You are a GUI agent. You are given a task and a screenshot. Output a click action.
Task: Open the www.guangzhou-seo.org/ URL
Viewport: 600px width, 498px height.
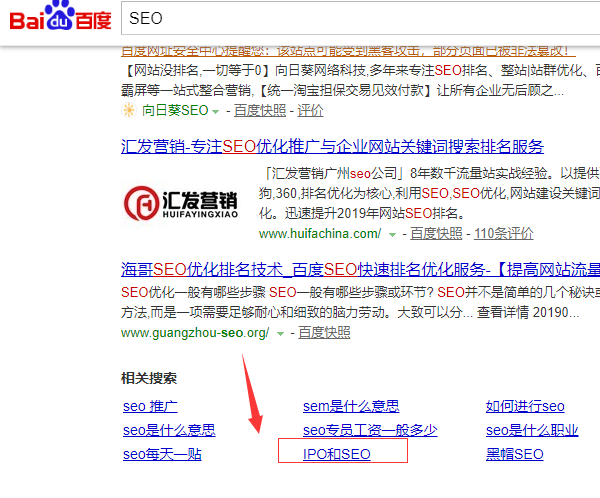point(195,333)
